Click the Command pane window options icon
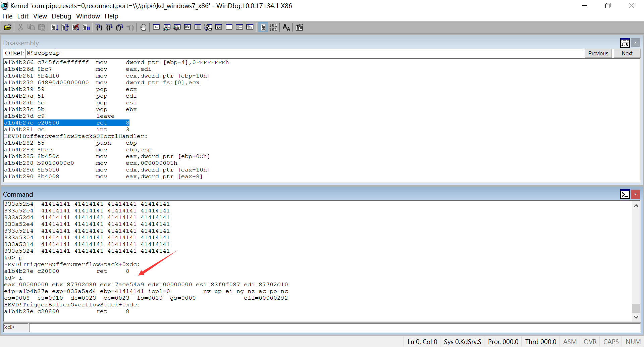This screenshot has width=644, height=347. click(x=625, y=194)
